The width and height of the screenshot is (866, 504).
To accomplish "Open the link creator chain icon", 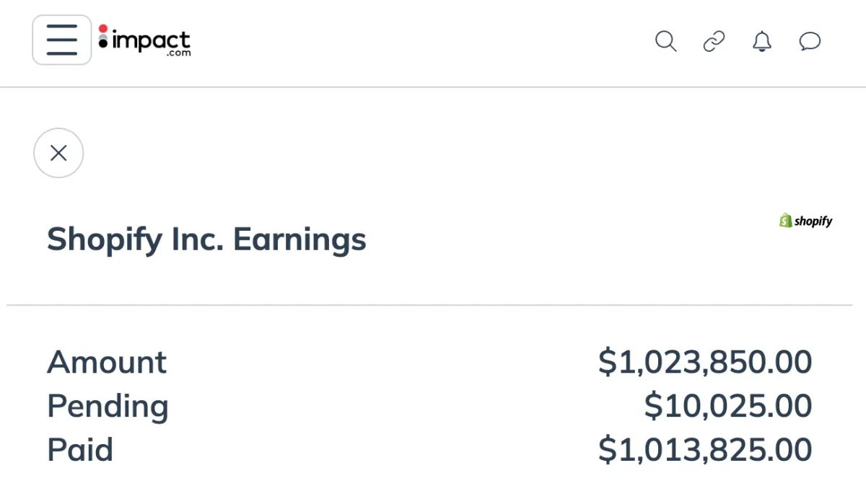I will pos(714,42).
